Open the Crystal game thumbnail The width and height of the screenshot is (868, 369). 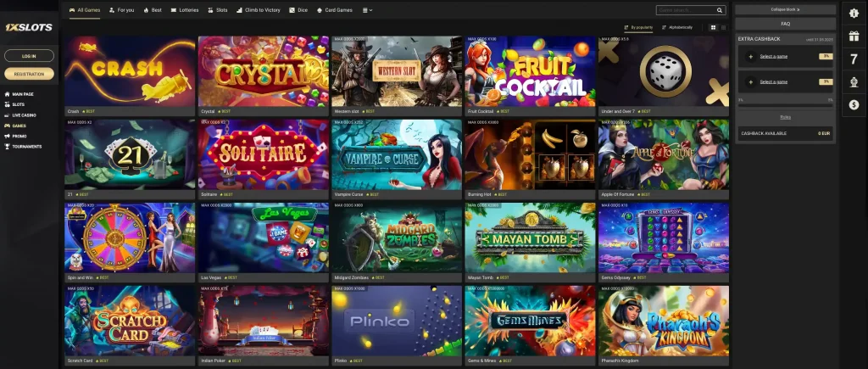click(x=264, y=71)
